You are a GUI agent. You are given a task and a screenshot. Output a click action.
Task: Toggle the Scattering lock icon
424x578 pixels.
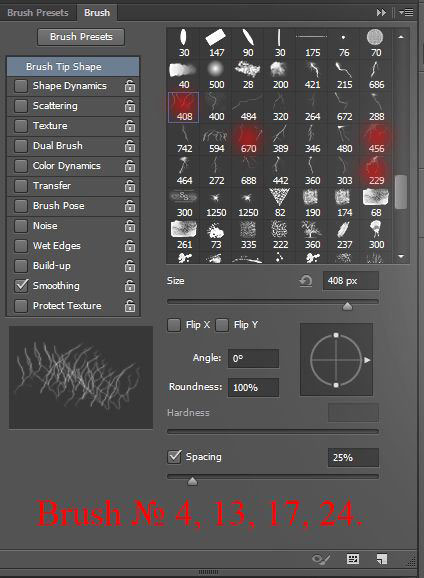click(x=130, y=106)
